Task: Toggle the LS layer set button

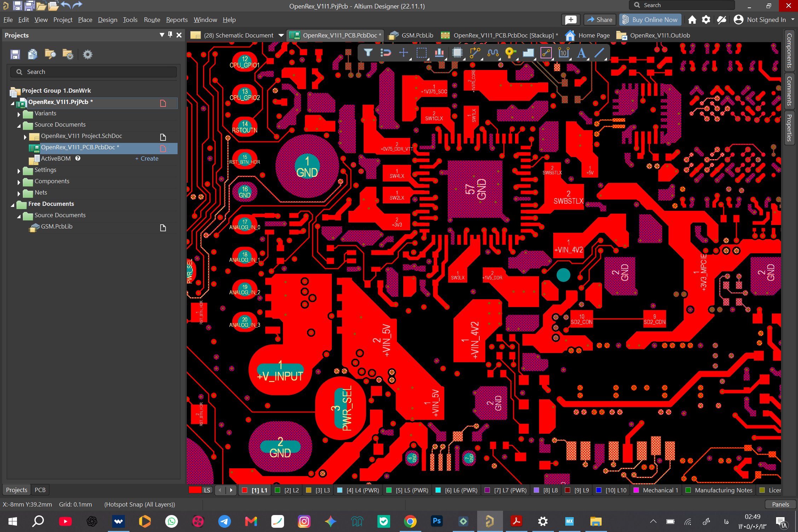Action: pyautogui.click(x=207, y=490)
